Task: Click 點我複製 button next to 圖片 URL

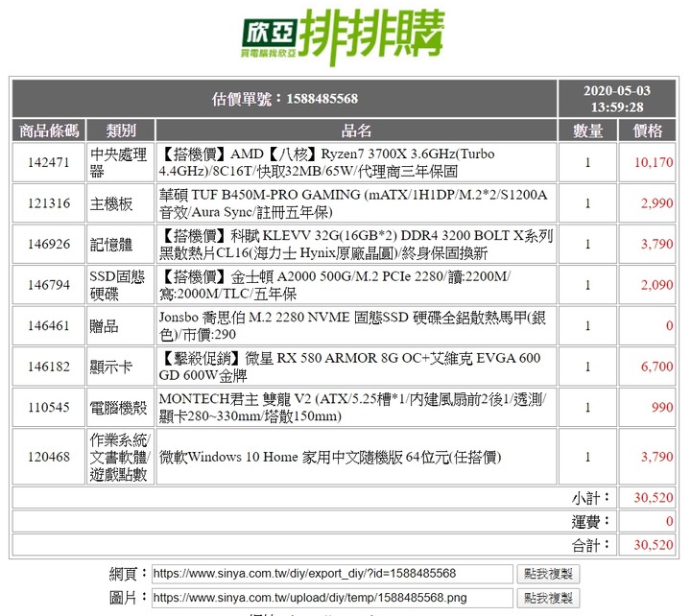Action: (x=548, y=598)
